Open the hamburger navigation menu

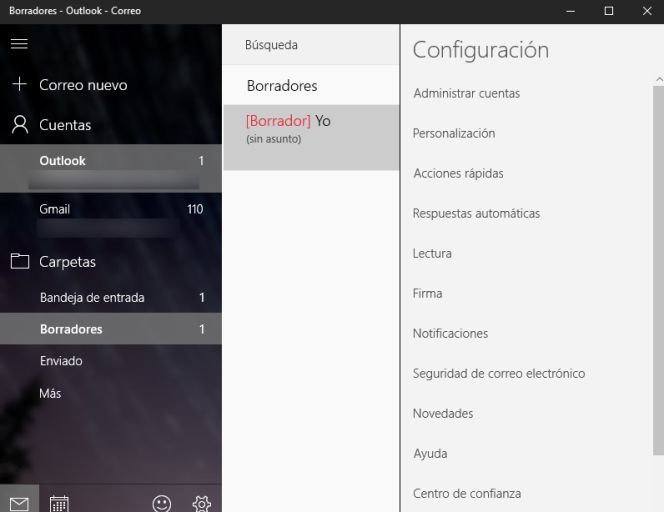(x=19, y=44)
